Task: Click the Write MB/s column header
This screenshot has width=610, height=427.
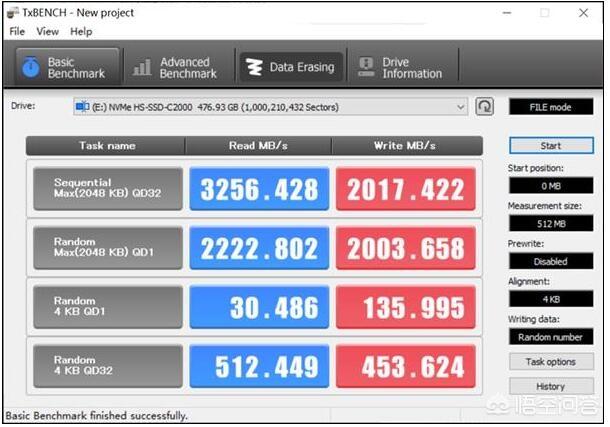Action: click(x=407, y=146)
